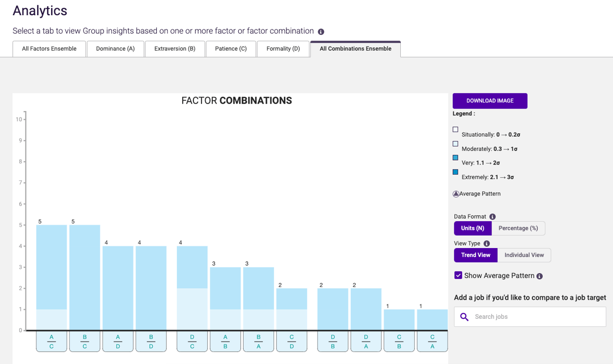Click the Very legend color swatch
Screen dimensions: 613x364
455,158
